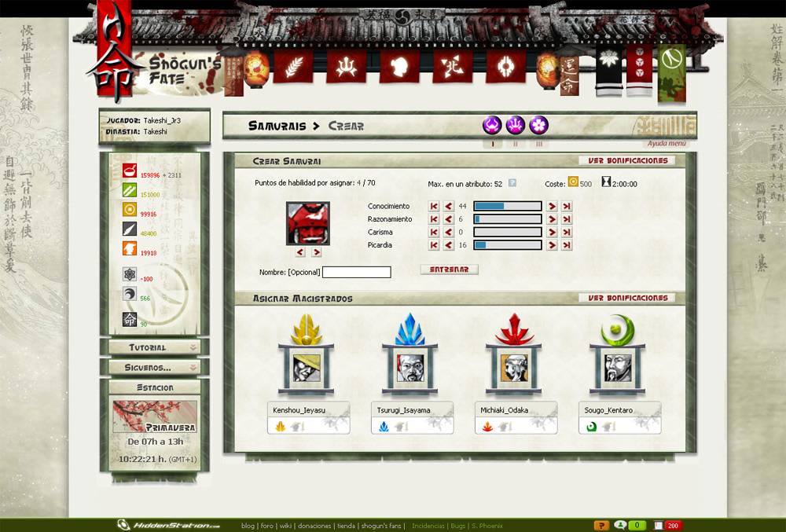Viewport: 786px width, 532px height.
Task: Open the tienda footer link
Action: 347,526
